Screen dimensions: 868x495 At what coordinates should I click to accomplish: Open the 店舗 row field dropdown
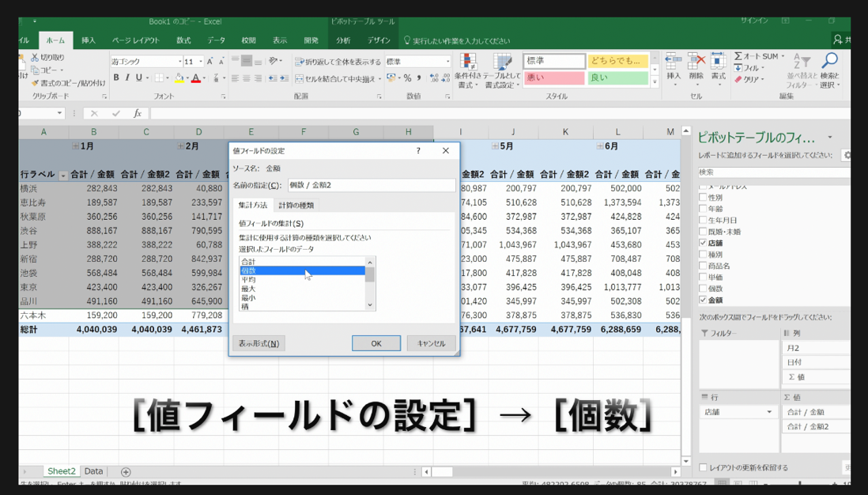pyautogui.click(x=769, y=412)
